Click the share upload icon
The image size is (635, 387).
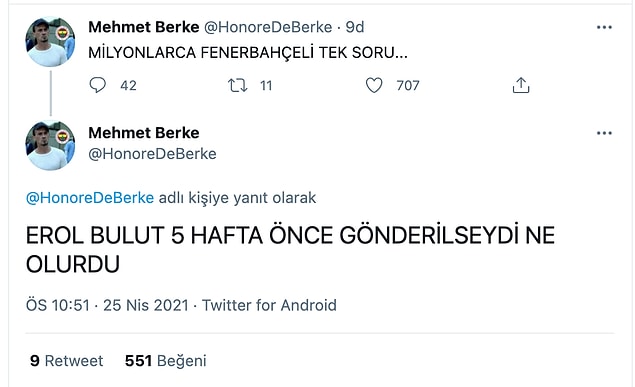(521, 85)
